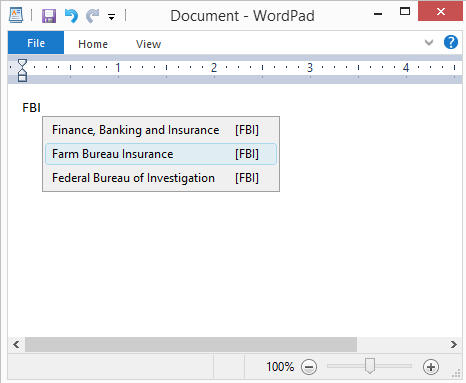Open the File menu
The image size is (466, 383).
click(36, 43)
